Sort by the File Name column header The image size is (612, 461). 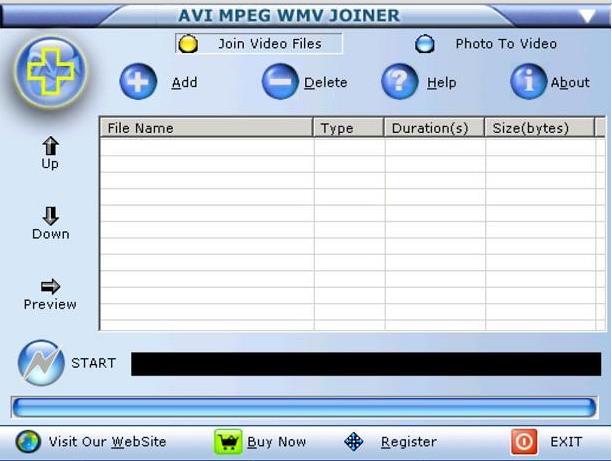coord(206,128)
